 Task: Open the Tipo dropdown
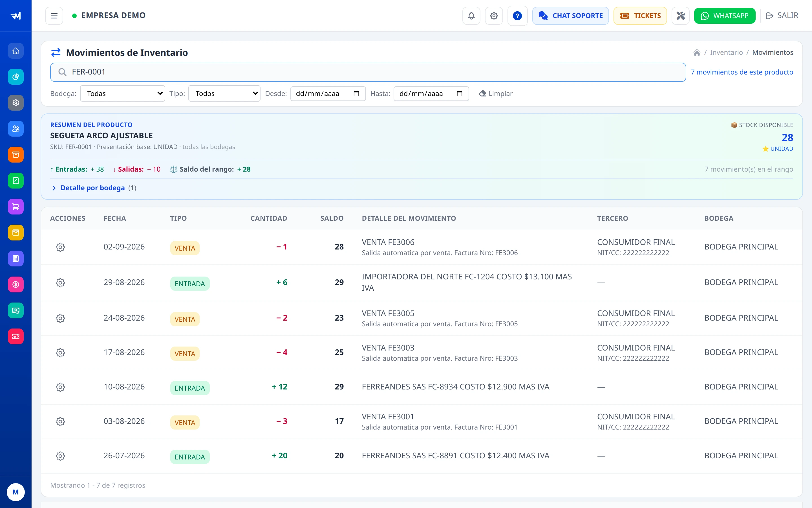click(x=224, y=93)
